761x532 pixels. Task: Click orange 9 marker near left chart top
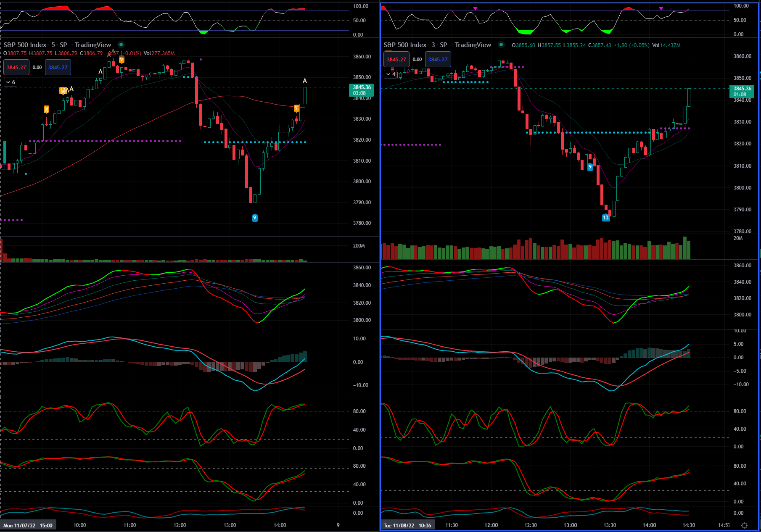pyautogui.click(x=122, y=60)
